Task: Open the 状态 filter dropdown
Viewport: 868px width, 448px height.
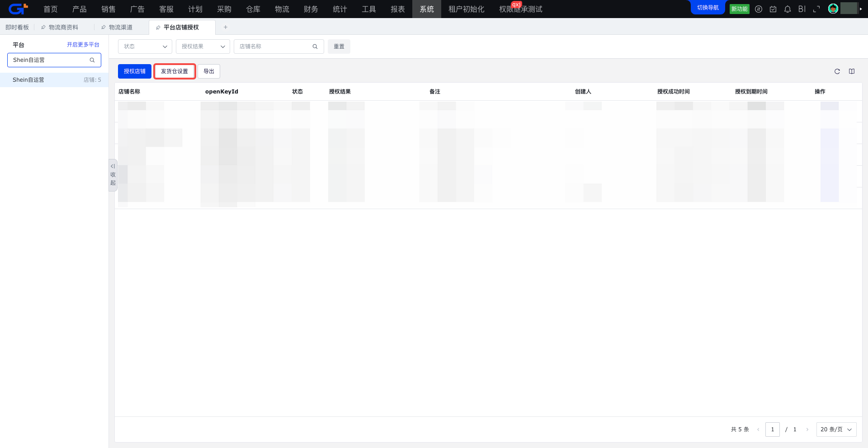Action: (145, 47)
